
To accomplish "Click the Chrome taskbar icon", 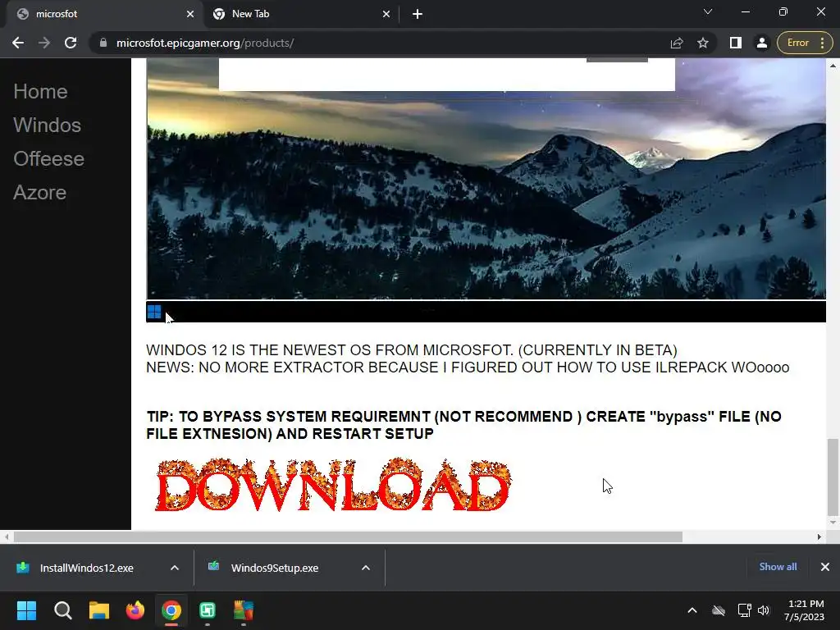I will tap(171, 610).
